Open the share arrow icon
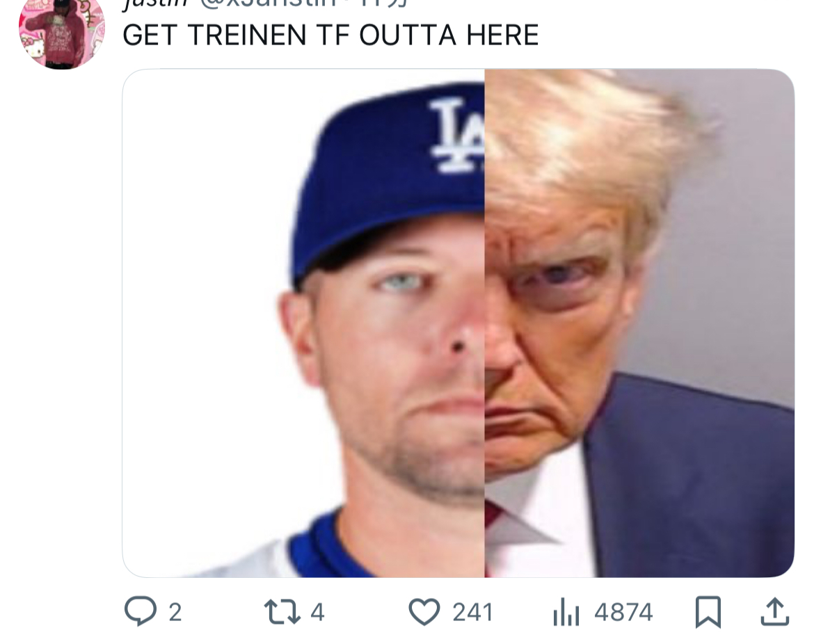 pyautogui.click(x=774, y=611)
